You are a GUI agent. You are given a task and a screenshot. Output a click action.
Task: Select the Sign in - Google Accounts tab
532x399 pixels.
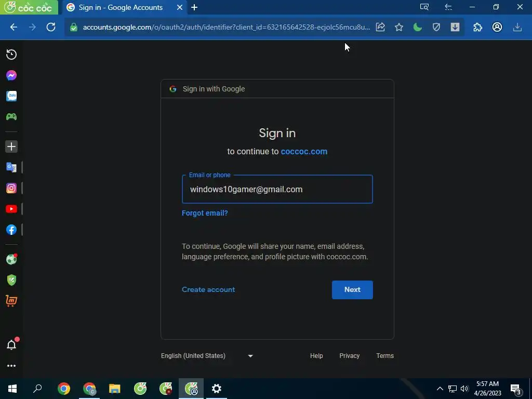pos(121,7)
